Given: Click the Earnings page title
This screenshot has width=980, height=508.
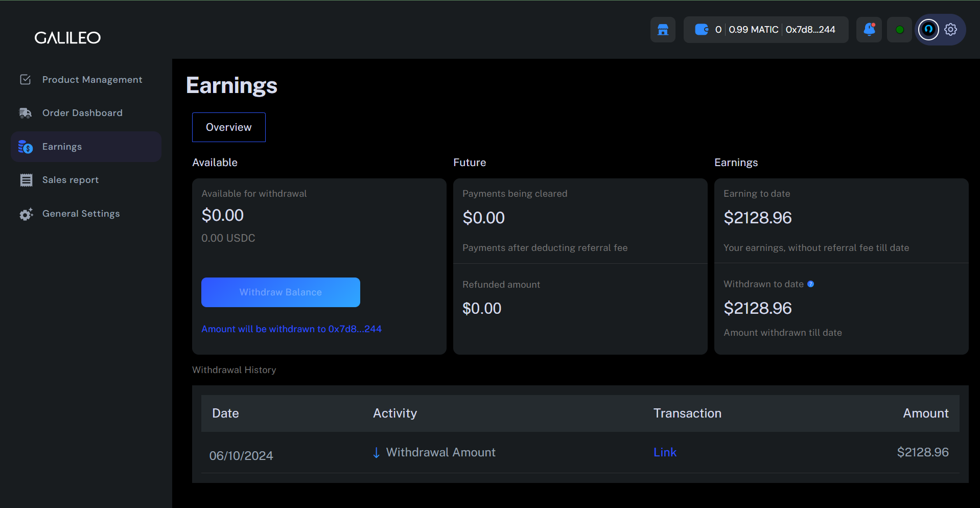Looking at the screenshot, I should click(232, 85).
